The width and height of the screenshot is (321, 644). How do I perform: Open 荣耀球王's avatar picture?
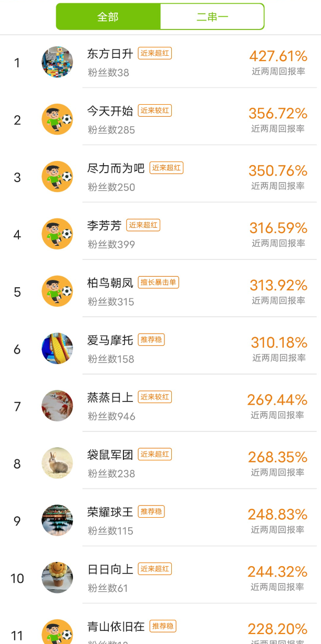tap(57, 520)
